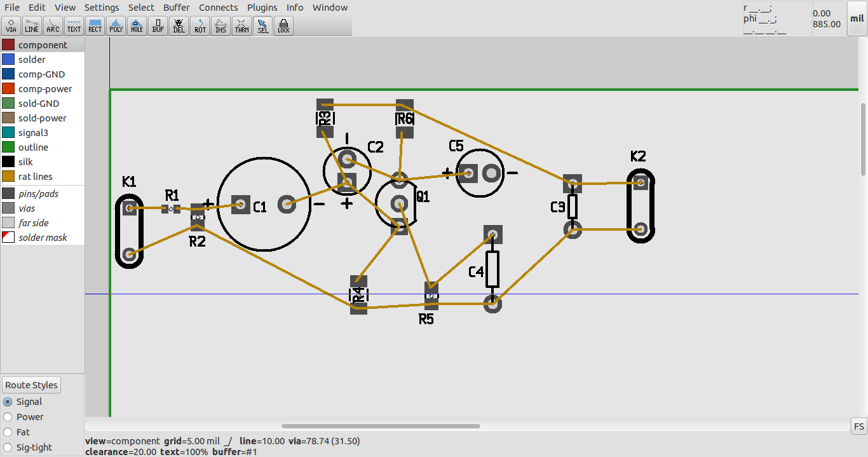Open the Connects menu
The width and height of the screenshot is (868, 457).
click(218, 7)
